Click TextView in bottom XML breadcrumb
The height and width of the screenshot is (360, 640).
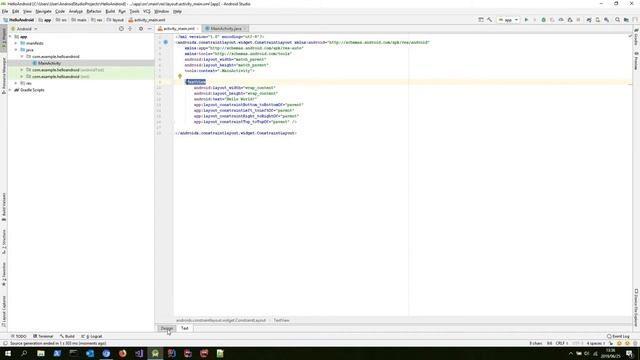click(x=281, y=320)
